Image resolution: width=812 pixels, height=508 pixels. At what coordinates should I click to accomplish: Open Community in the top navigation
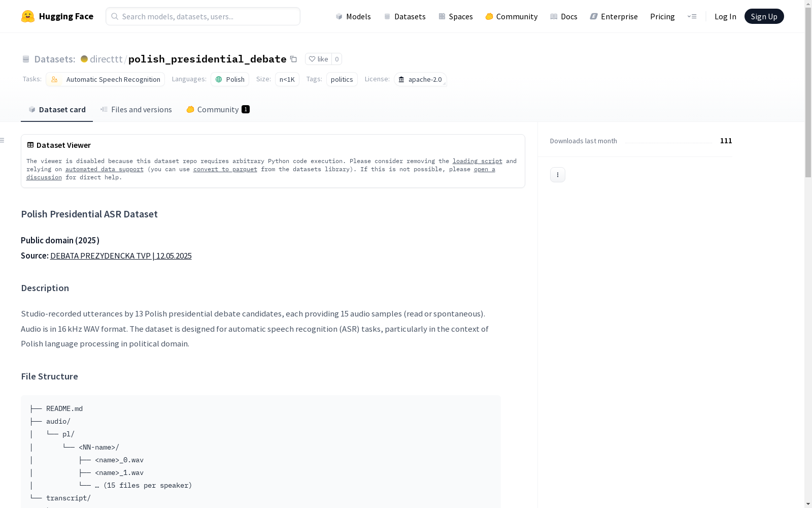pos(512,16)
